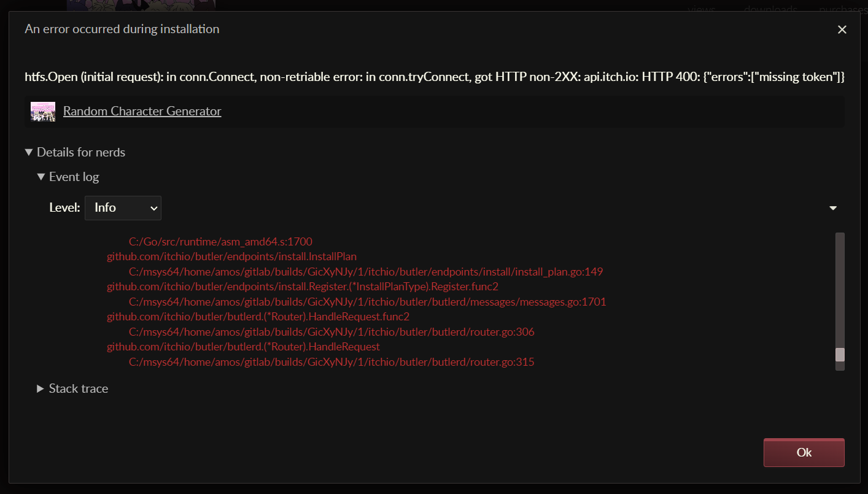Image resolution: width=868 pixels, height=494 pixels.
Task: Click the upper track of the log scrollbar
Action: click(840, 288)
